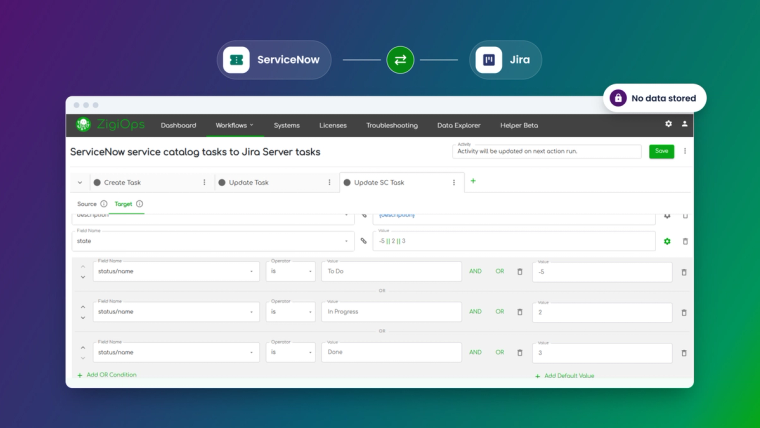Move To Do condition up
This screenshot has height=428, width=760.
point(83,267)
